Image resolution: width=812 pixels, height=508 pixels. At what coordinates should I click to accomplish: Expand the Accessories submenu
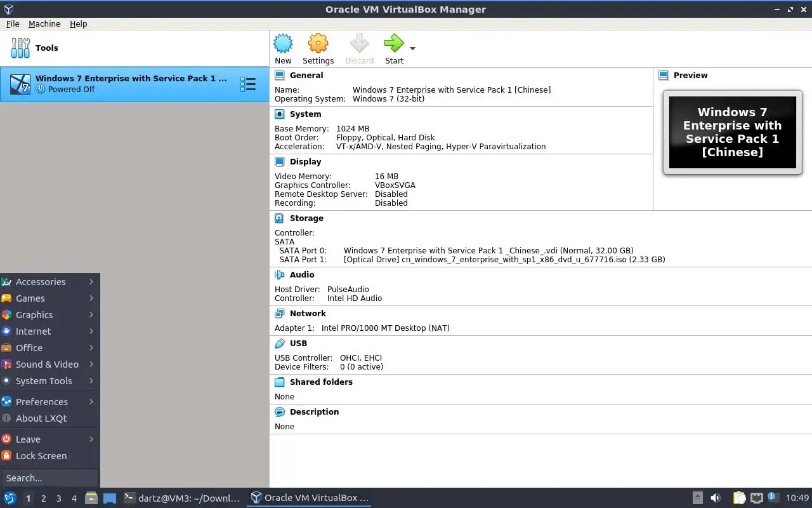point(50,281)
